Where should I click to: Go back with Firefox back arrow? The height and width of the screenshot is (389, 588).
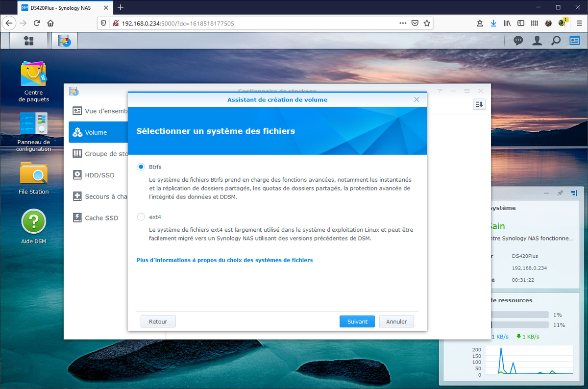[x=9, y=23]
